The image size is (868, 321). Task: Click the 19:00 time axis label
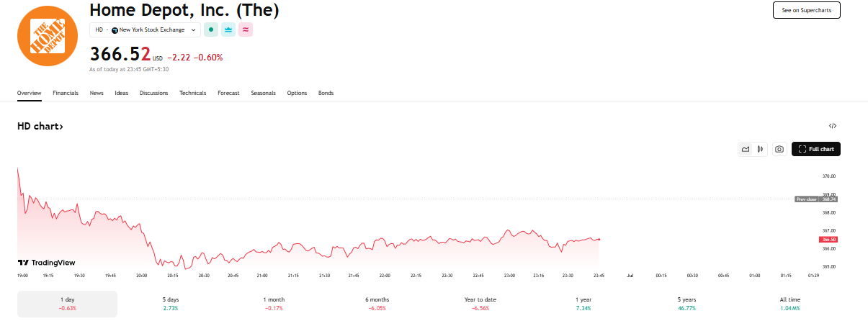(x=22, y=276)
